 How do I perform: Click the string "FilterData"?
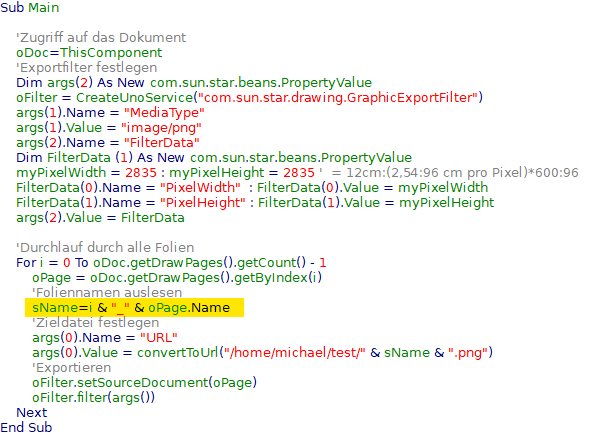(x=162, y=143)
